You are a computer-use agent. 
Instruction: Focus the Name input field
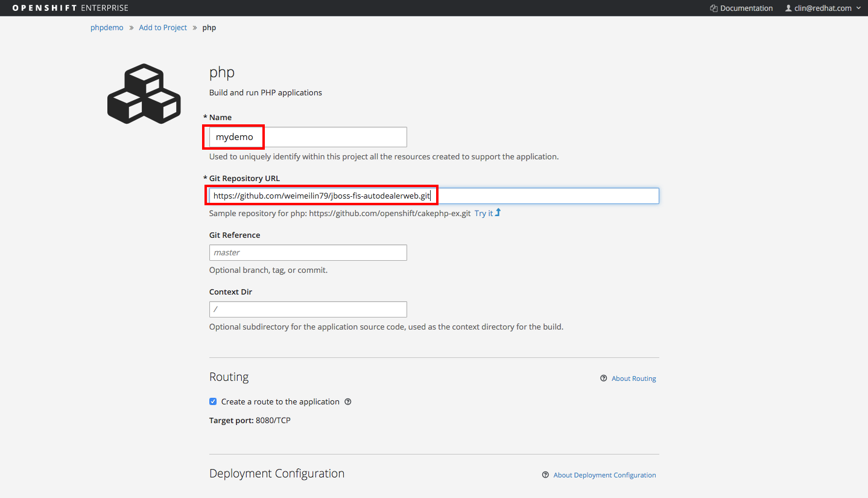coord(308,137)
